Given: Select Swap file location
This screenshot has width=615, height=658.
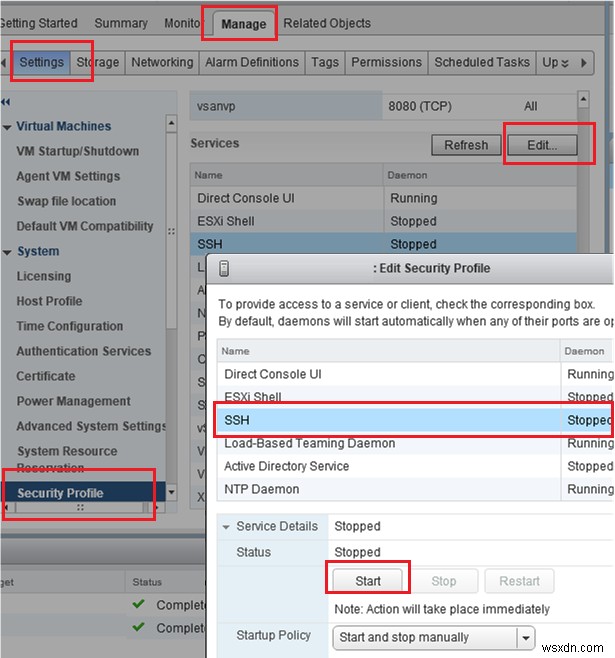Looking at the screenshot, I should pyautogui.click(x=66, y=201).
